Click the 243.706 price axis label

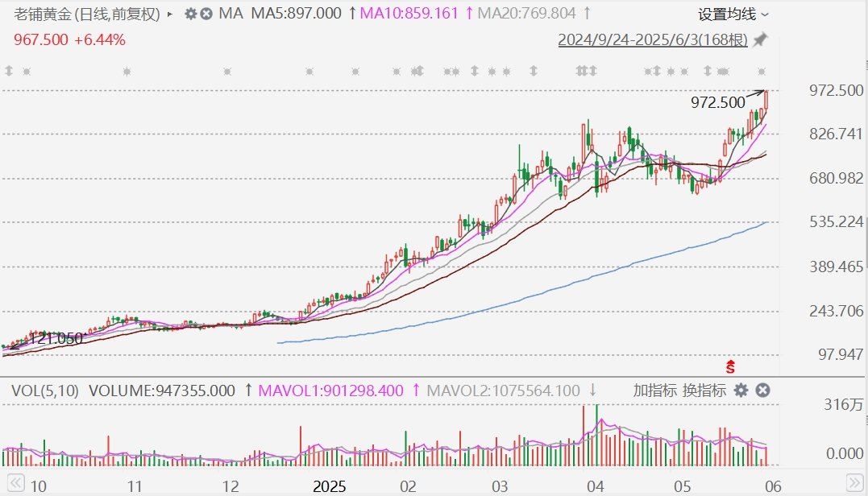(x=836, y=311)
